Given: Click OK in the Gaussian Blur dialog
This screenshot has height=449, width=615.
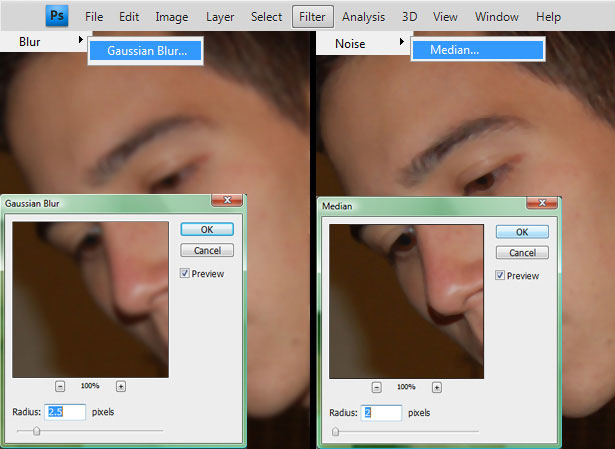Looking at the screenshot, I should coord(207,229).
